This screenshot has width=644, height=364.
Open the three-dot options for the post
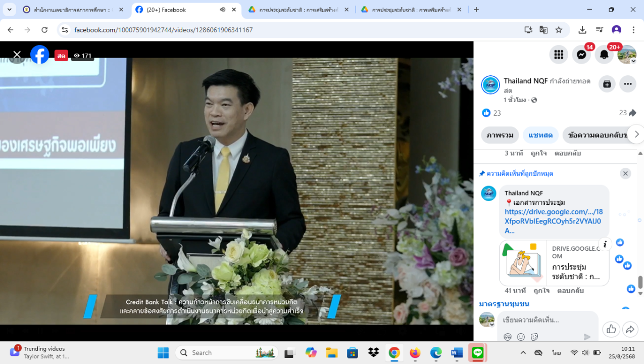[628, 84]
